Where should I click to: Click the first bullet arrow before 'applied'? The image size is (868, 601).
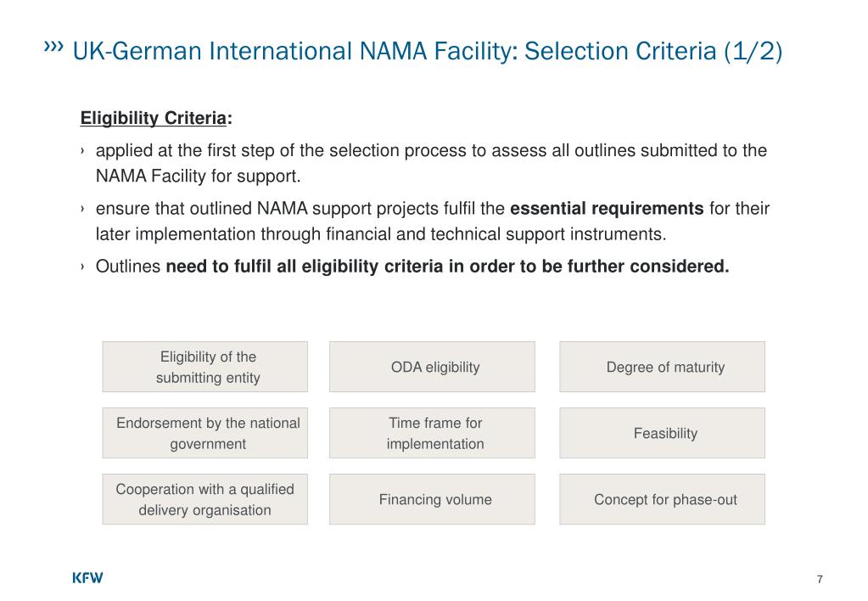pos(82,150)
